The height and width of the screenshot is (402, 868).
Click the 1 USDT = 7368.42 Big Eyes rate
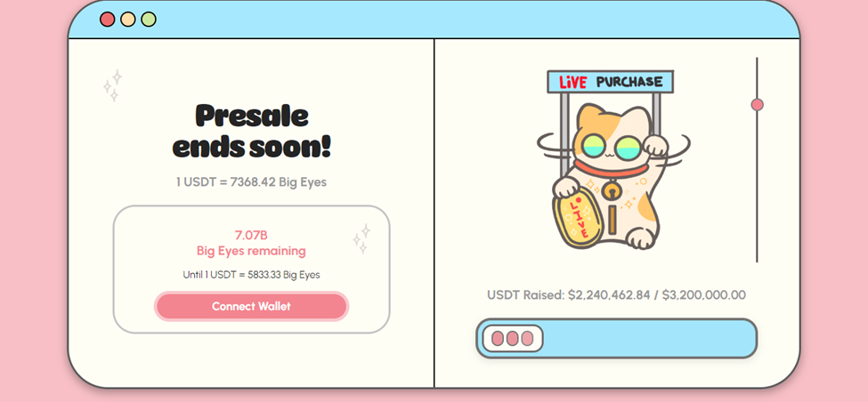pos(252,182)
